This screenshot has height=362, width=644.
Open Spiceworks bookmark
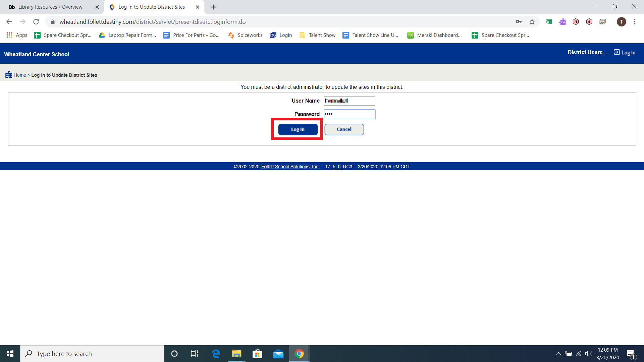(x=245, y=35)
